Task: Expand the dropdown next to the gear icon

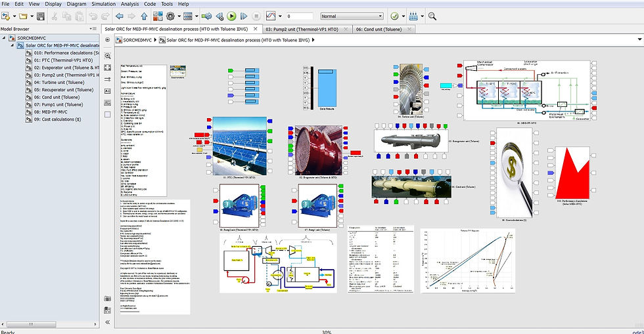Action: (179, 16)
